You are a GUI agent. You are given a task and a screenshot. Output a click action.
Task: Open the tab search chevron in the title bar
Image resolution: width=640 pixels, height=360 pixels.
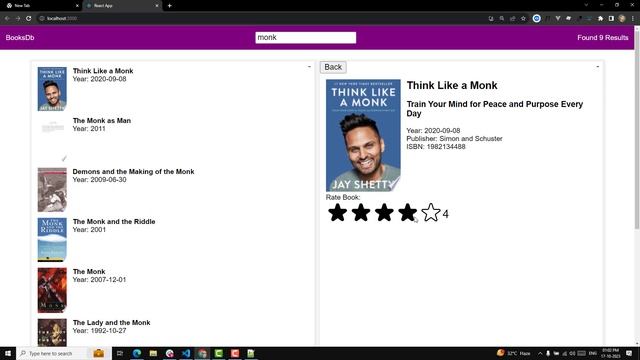[586, 5]
